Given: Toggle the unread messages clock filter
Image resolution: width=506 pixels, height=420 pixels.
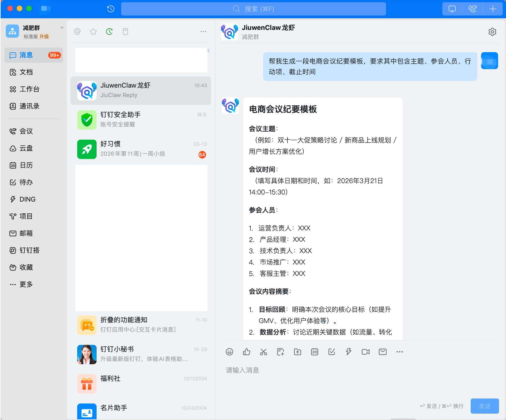Looking at the screenshot, I should click(109, 31).
